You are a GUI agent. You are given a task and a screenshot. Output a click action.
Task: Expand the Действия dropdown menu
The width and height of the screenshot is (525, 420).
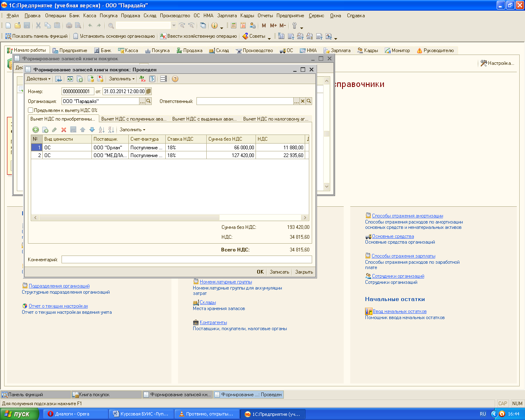coord(38,79)
